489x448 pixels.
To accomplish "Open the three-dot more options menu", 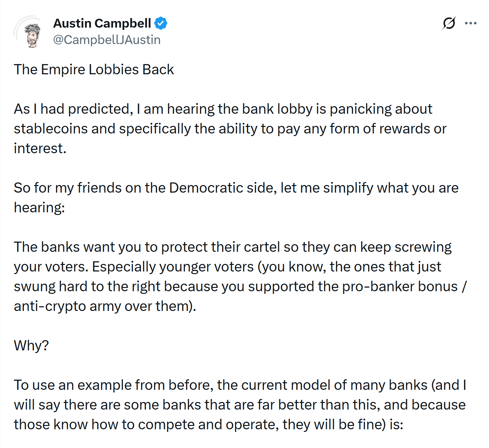I will (471, 23).
